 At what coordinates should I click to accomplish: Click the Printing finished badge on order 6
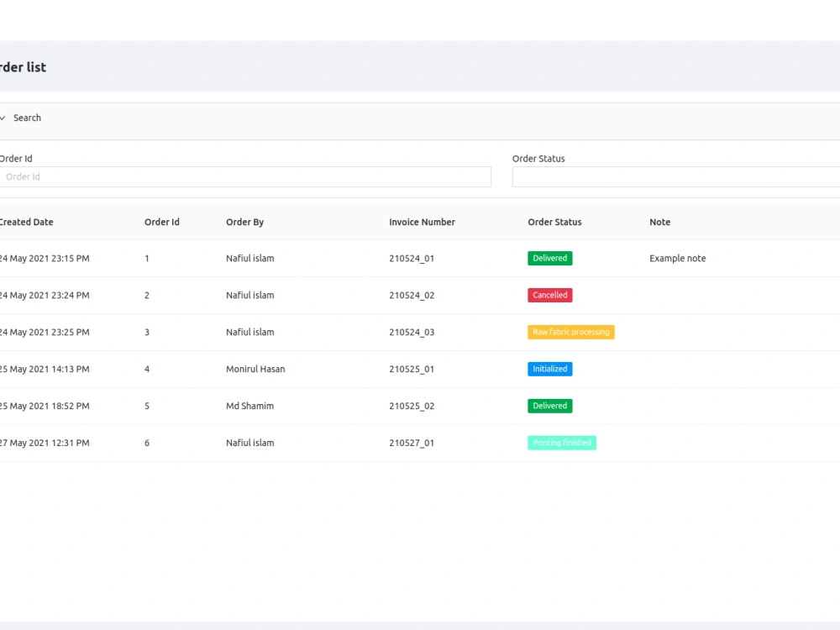(x=561, y=443)
